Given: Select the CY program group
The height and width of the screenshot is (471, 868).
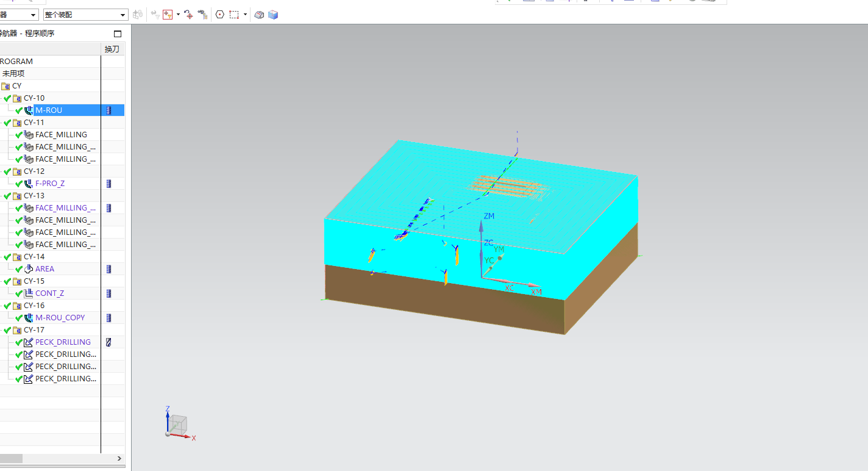Looking at the screenshot, I should (x=16, y=86).
